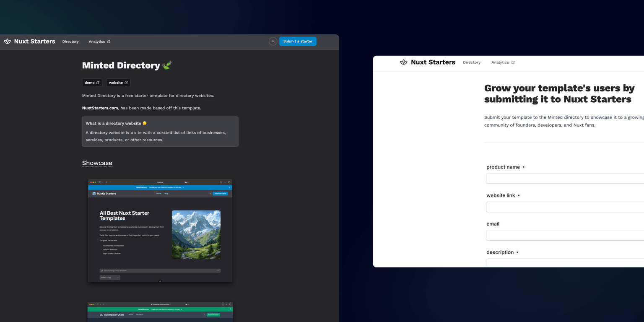
Task: Click the NuxtStarters.com bold link
Action: [100, 108]
